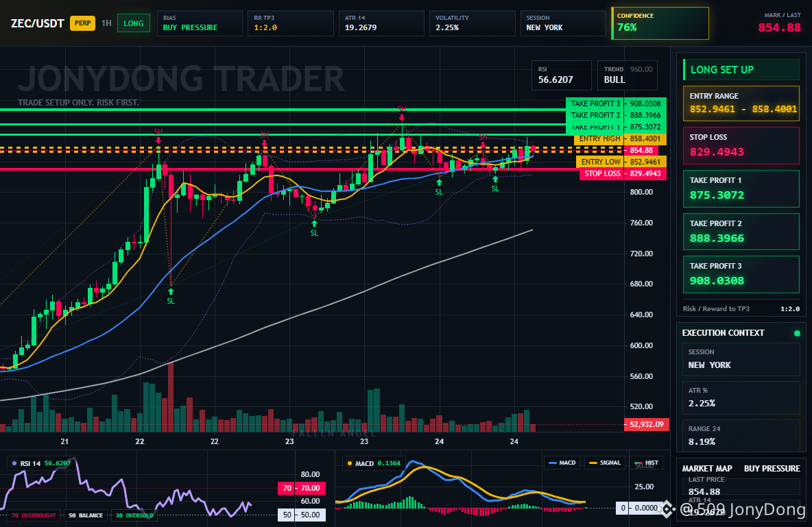This screenshot has width=812, height=527.
Task: Click the PERP contract badge
Action: pyautogui.click(x=82, y=23)
